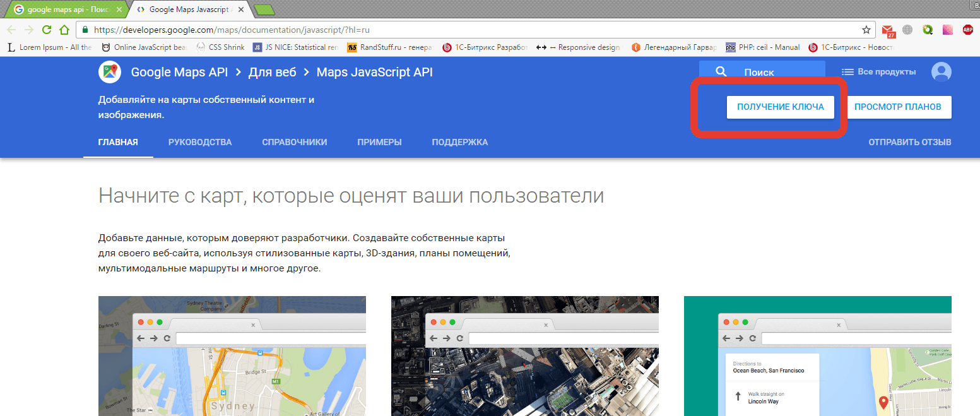
Task: Reload the current page
Action: 47,30
